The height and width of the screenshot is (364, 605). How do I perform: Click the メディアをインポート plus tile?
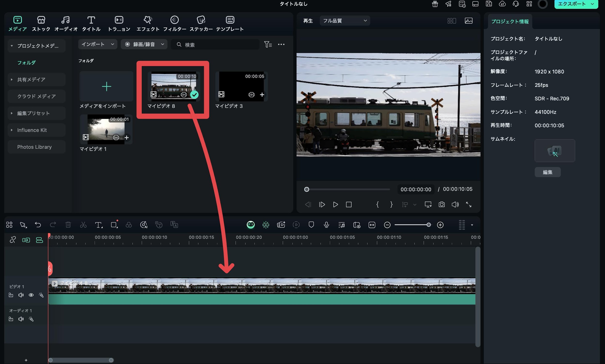106,86
